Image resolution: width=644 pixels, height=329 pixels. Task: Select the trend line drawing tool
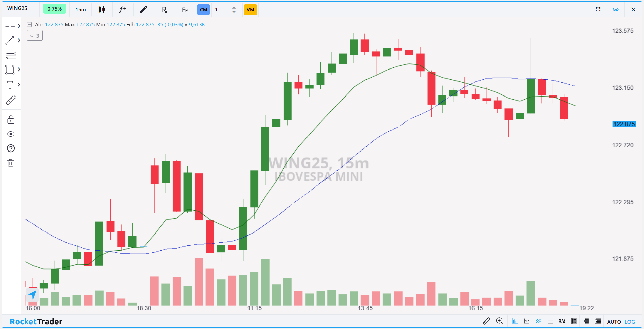(10, 40)
